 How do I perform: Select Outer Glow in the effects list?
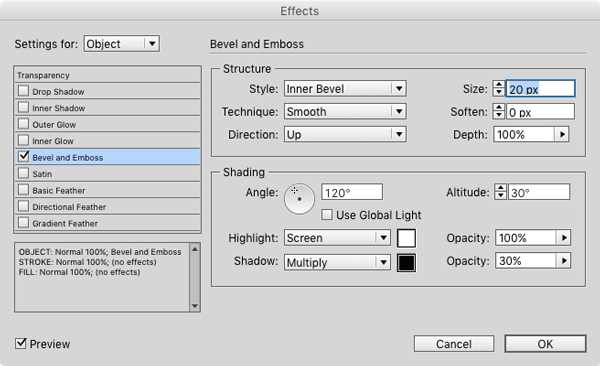click(108, 124)
